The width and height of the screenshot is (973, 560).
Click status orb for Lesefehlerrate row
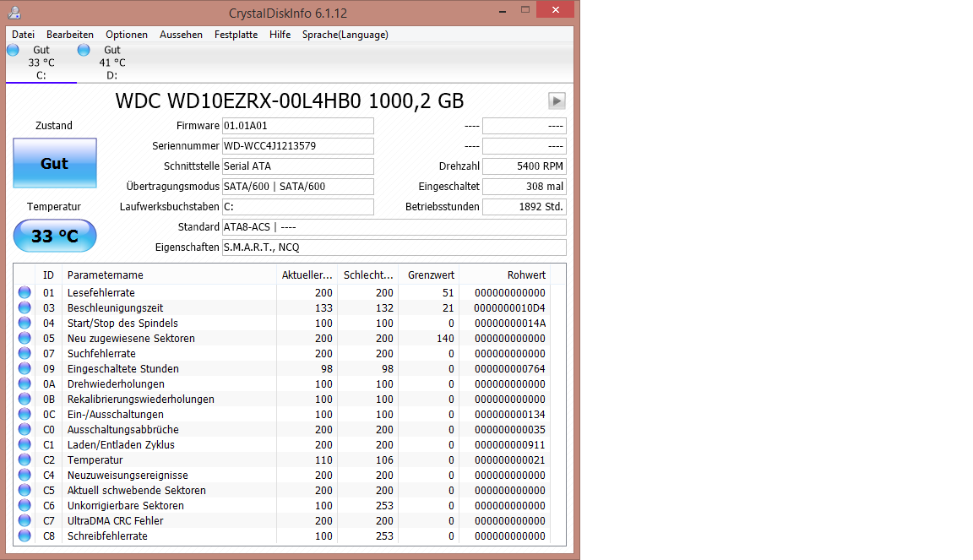[x=24, y=292]
